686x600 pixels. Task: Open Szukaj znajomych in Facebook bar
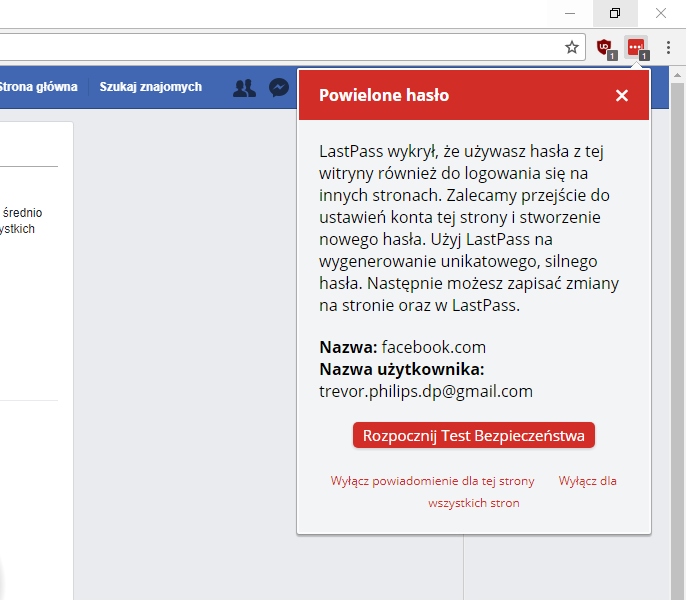(150, 87)
